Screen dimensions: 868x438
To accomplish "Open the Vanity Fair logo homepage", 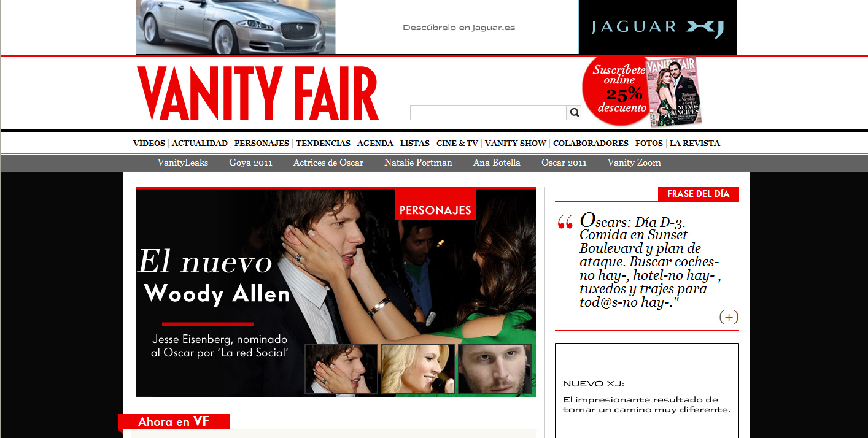I will [x=258, y=93].
